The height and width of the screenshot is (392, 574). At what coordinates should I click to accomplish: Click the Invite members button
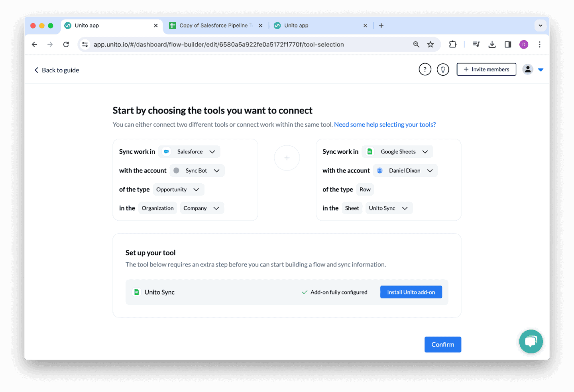tap(486, 69)
